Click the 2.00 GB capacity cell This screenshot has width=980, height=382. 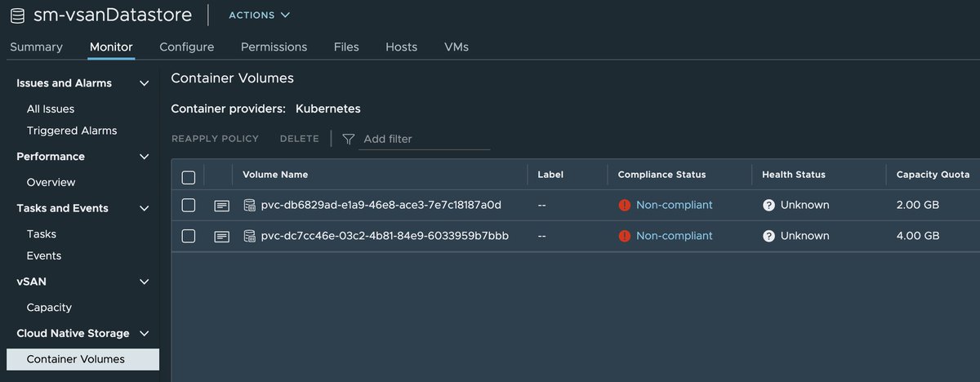pyautogui.click(x=918, y=205)
